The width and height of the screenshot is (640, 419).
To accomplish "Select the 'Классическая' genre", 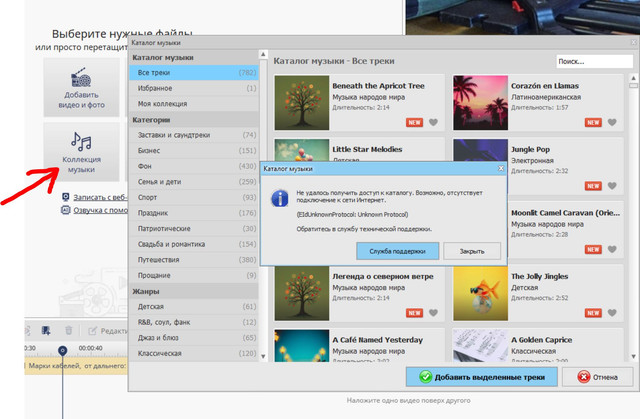I will point(194,353).
